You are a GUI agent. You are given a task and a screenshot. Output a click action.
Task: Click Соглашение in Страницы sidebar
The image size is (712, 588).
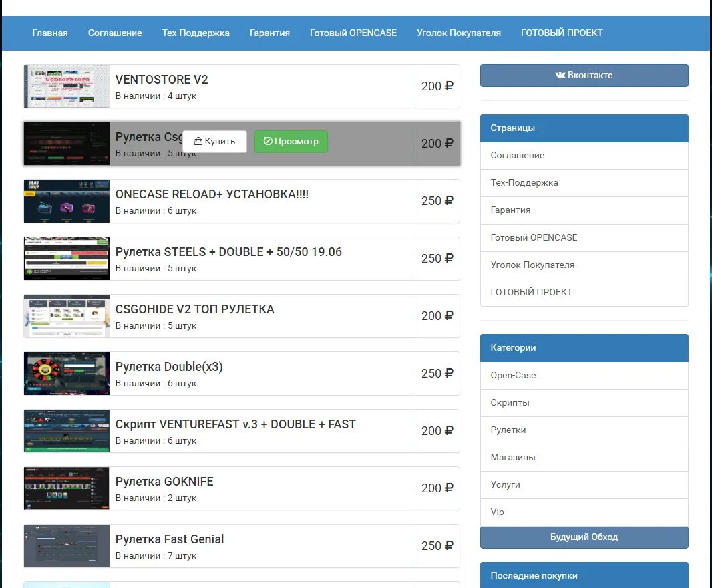(x=584, y=156)
